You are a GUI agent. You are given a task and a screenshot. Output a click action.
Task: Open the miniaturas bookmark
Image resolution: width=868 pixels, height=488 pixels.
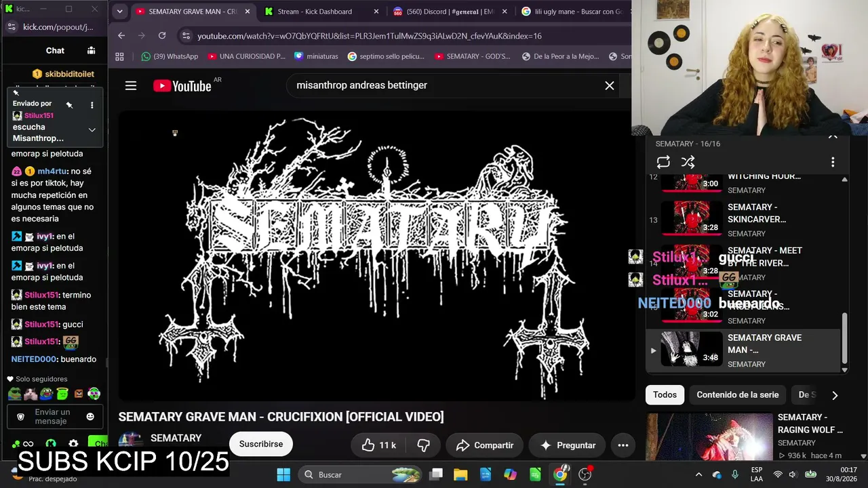point(317,56)
